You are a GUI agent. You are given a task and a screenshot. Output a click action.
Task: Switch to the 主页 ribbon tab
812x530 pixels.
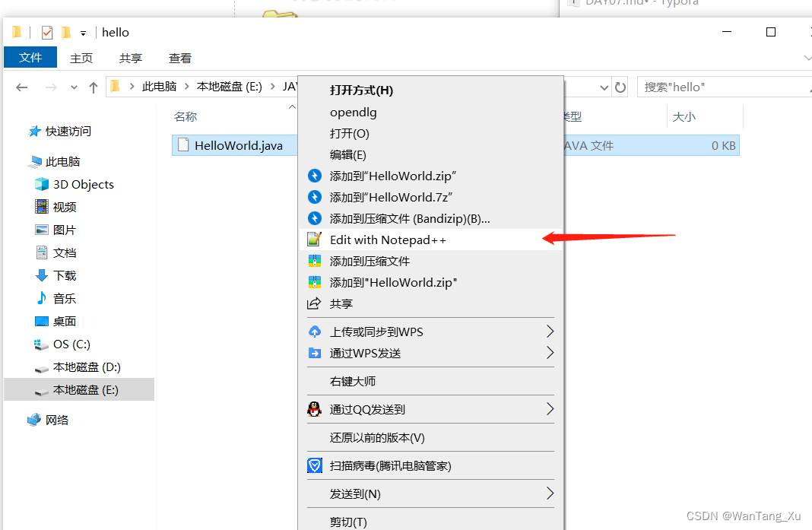81,58
